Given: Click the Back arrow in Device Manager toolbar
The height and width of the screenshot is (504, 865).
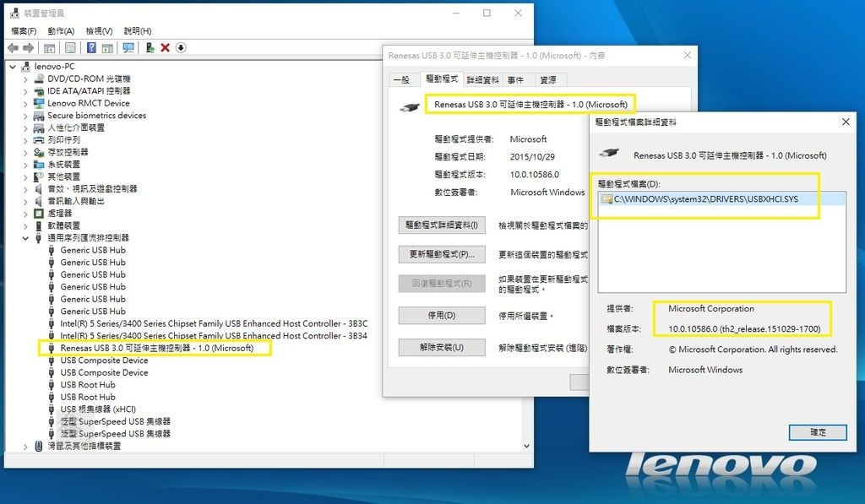Looking at the screenshot, I should point(14,48).
